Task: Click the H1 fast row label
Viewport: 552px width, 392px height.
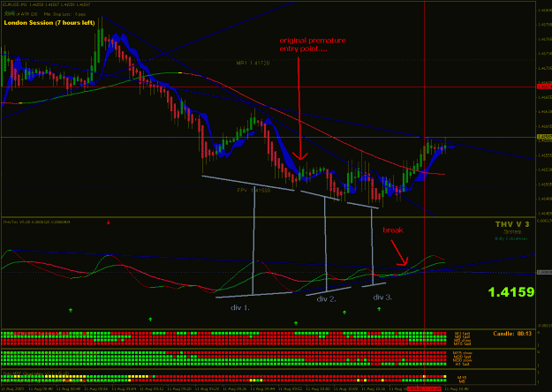Action: click(x=462, y=365)
